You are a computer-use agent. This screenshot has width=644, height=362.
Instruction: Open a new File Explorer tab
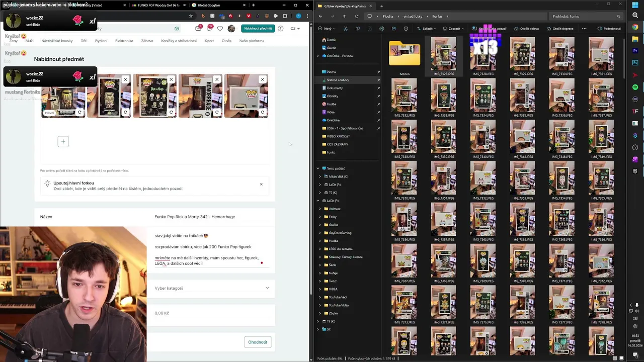381,6
